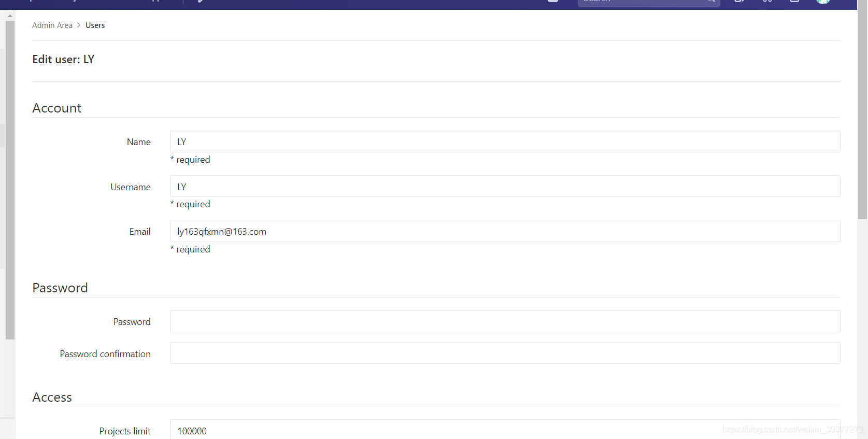Click the Access section heading
The image size is (868, 439).
click(x=52, y=397)
